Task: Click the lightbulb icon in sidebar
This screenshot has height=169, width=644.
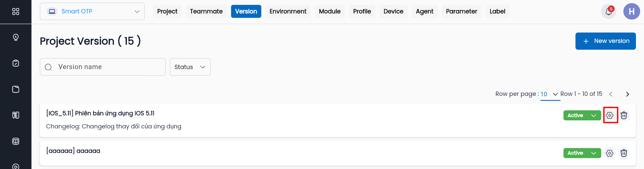Action: coord(16,37)
